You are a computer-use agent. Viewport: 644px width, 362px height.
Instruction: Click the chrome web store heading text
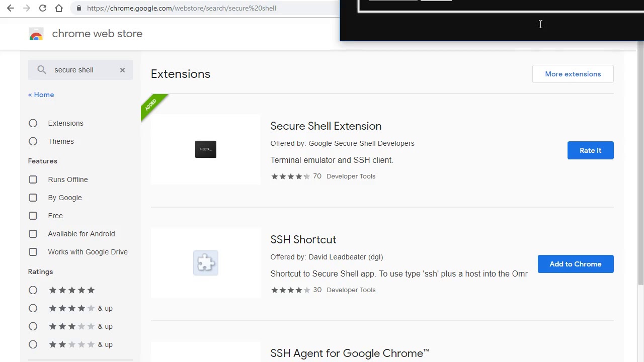[97, 34]
